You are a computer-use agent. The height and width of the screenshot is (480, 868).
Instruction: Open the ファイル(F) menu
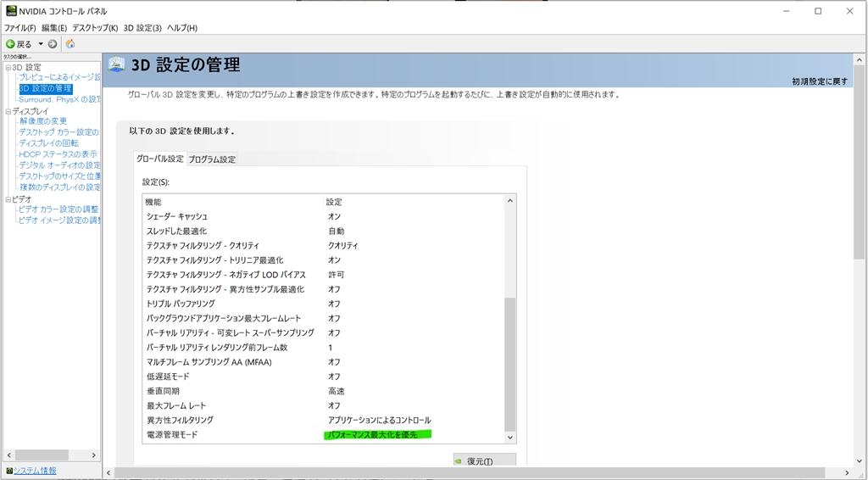coord(20,28)
